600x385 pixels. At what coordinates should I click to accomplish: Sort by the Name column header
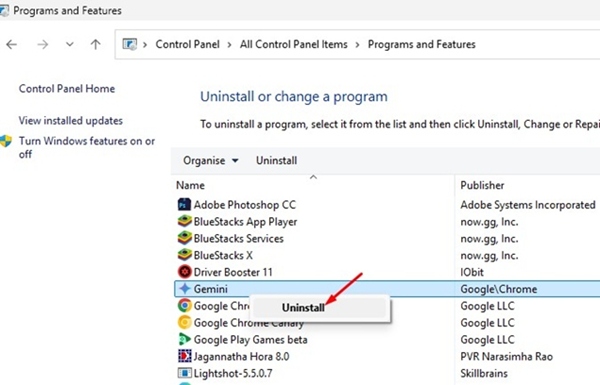(190, 185)
